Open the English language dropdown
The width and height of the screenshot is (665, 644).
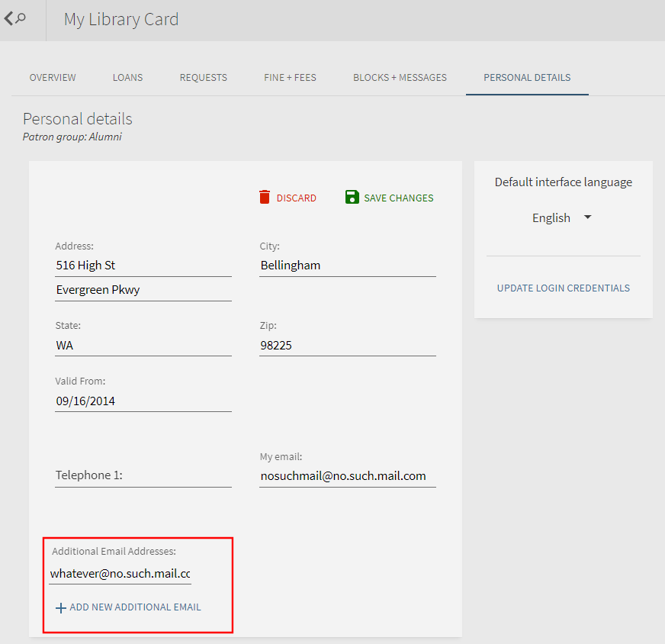(x=562, y=218)
